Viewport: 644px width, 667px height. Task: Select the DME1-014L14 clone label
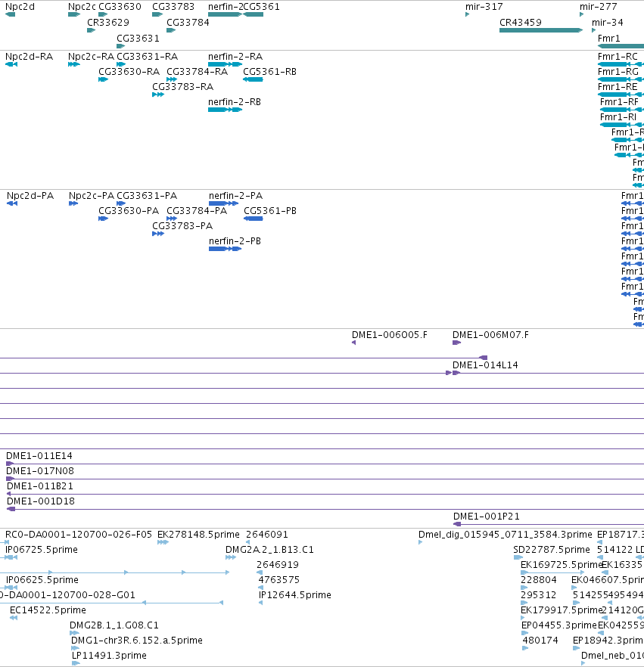[x=485, y=365]
